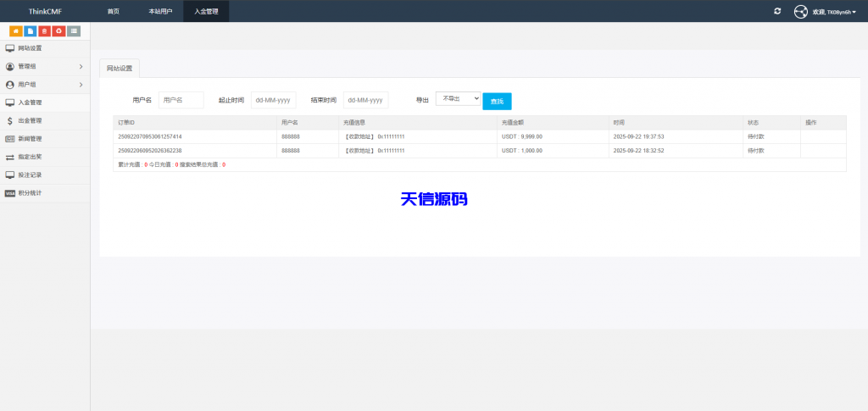Click the orange home shortcut icon
This screenshot has height=411, width=868.
click(16, 31)
